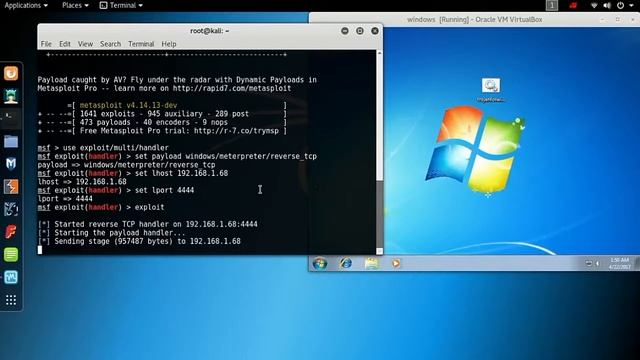Viewport: 640px width, 360px height.
Task: Launch the green-haired character app in dock
Action: coord(11,96)
